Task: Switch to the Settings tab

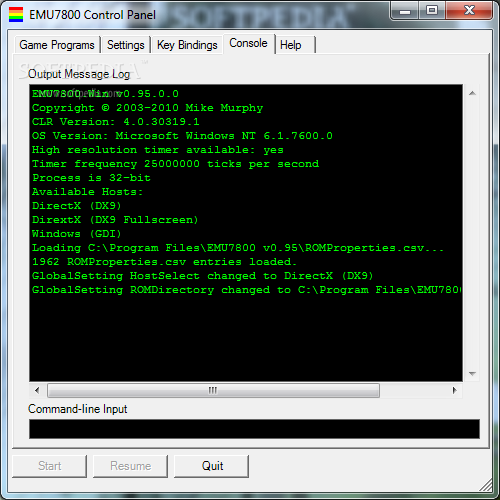Action: pyautogui.click(x=126, y=45)
